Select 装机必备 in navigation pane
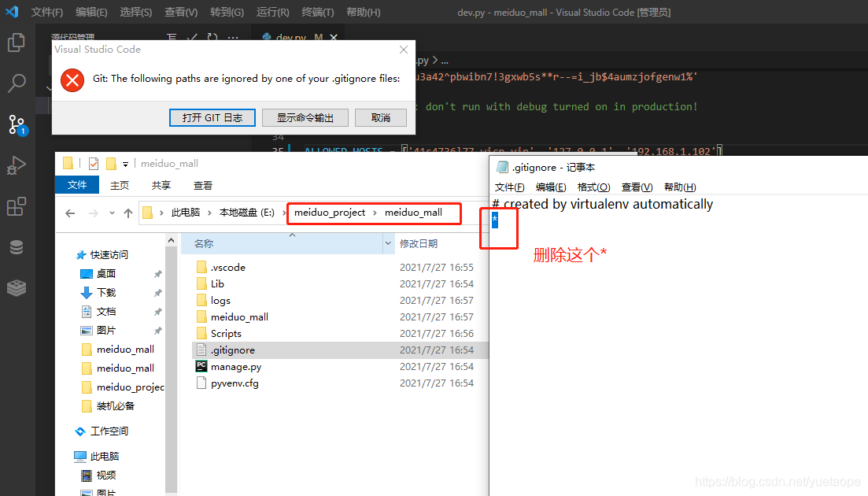 [x=115, y=405]
